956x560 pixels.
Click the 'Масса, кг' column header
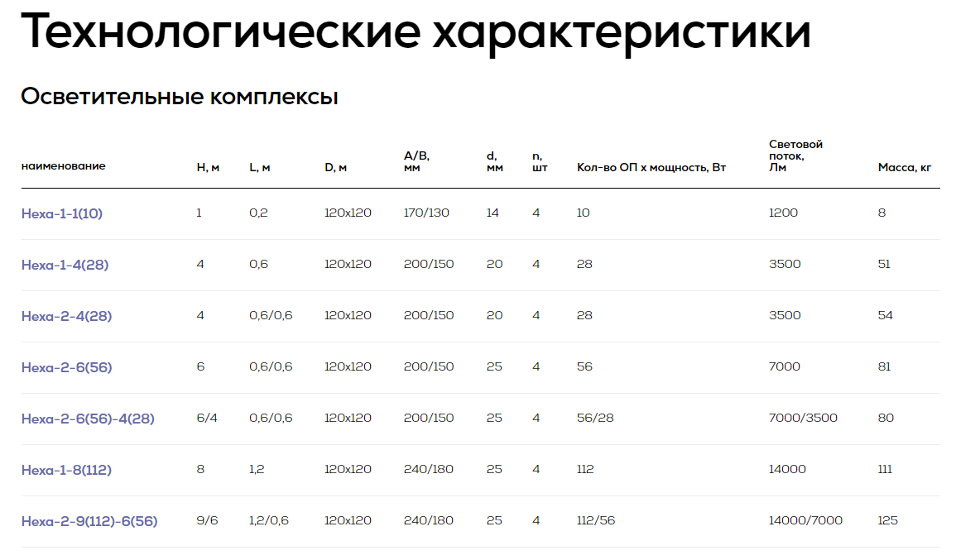pos(904,167)
